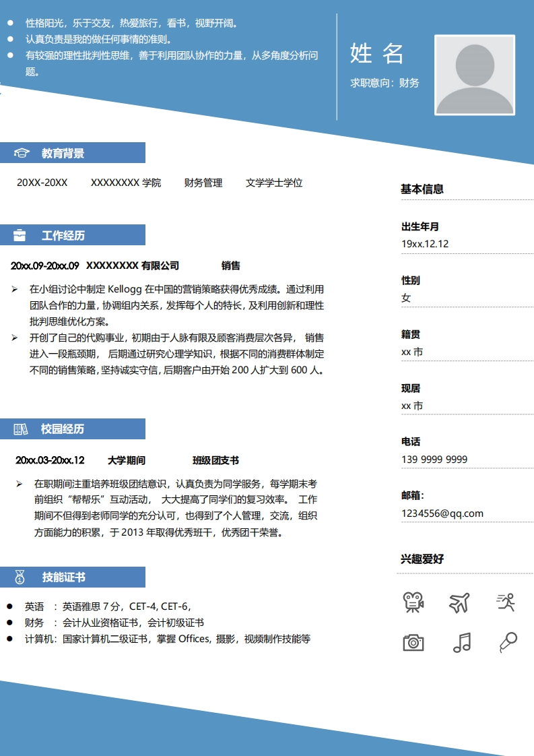Click the 基本信息 heading
The height and width of the screenshot is (756, 534).
click(422, 189)
